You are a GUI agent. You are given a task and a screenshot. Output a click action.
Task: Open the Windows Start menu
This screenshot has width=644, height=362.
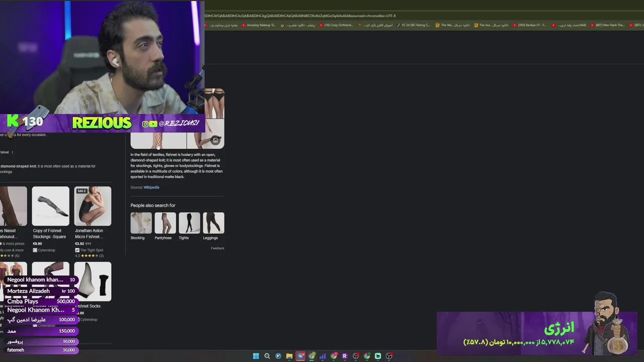pyautogui.click(x=256, y=356)
